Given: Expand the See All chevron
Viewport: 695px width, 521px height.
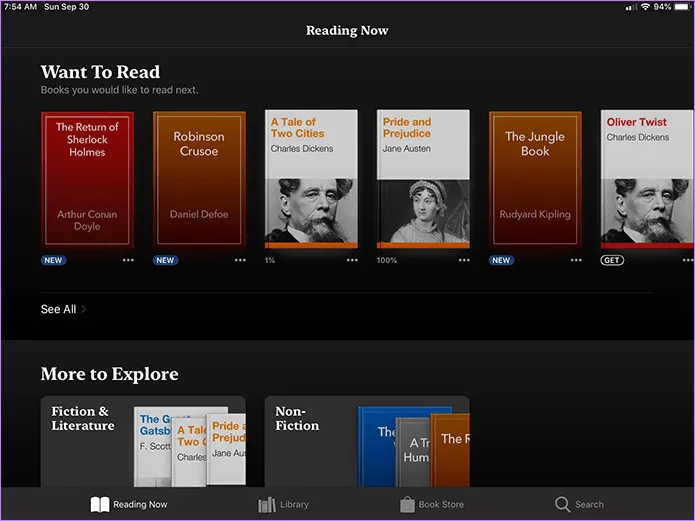Looking at the screenshot, I should tap(84, 310).
